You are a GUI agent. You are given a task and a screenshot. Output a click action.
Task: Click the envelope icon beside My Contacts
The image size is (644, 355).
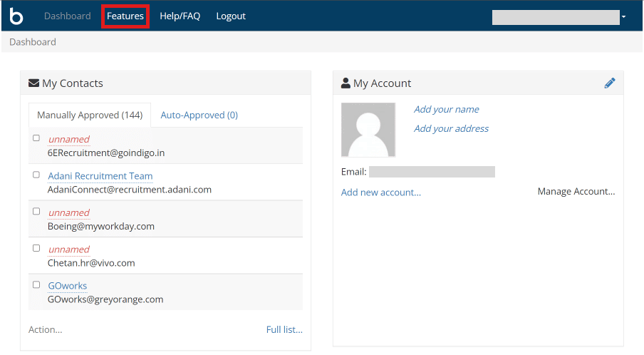(x=33, y=83)
